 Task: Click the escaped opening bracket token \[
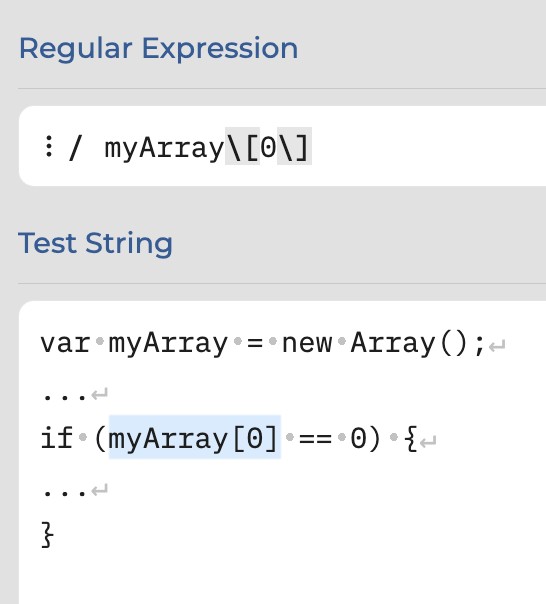[x=242, y=147]
